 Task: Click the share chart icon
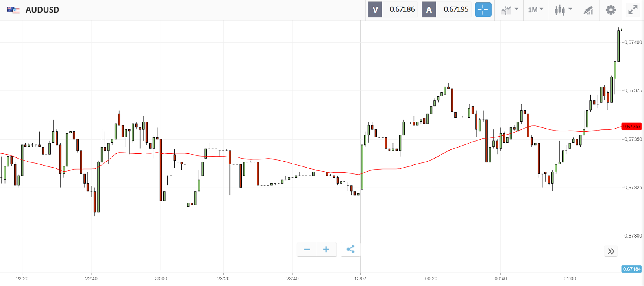coord(350,249)
